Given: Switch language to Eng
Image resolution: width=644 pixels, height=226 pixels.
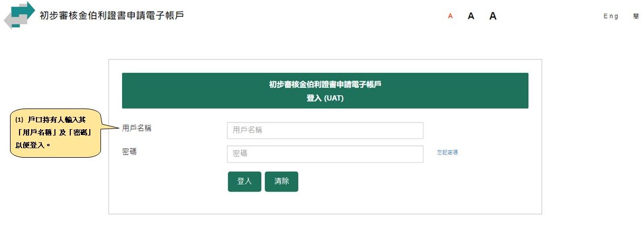Looking at the screenshot, I should pos(611,16).
